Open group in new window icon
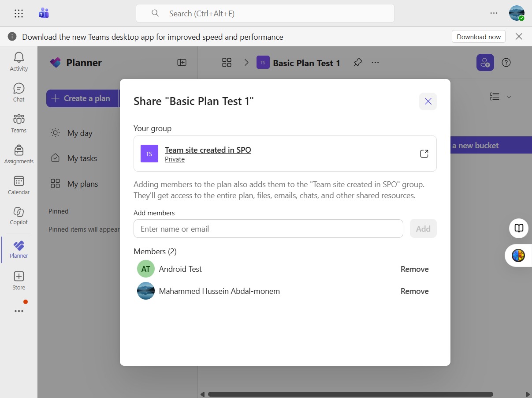This screenshot has width=532, height=398. pyautogui.click(x=424, y=154)
